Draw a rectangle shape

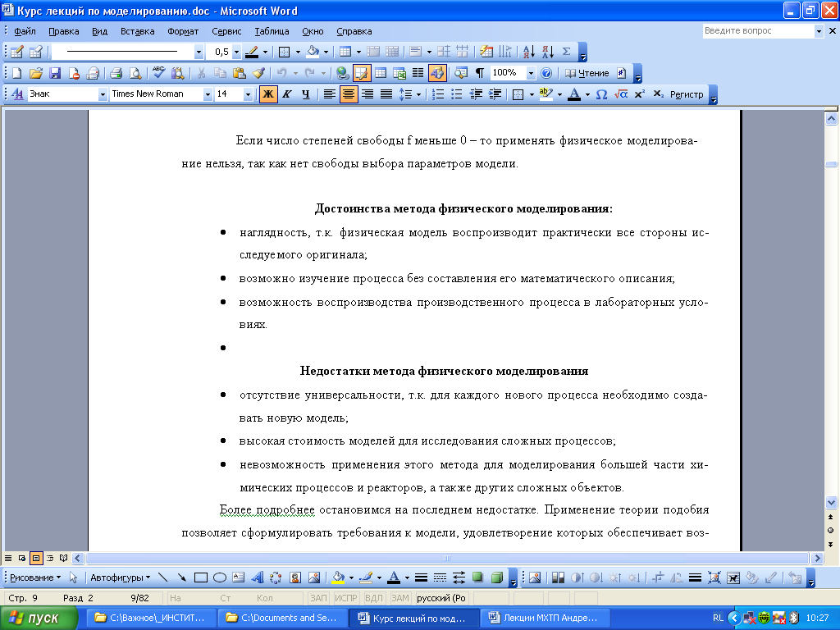[x=201, y=577]
